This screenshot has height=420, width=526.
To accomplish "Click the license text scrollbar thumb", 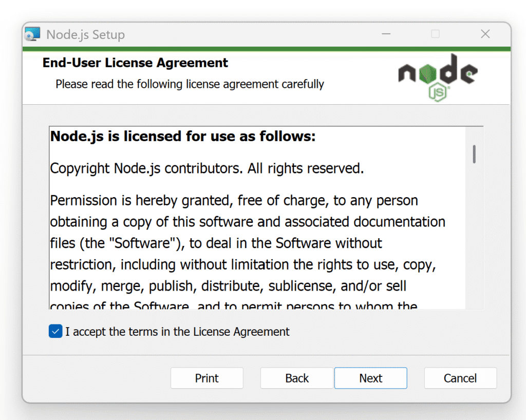I will coord(474,154).
